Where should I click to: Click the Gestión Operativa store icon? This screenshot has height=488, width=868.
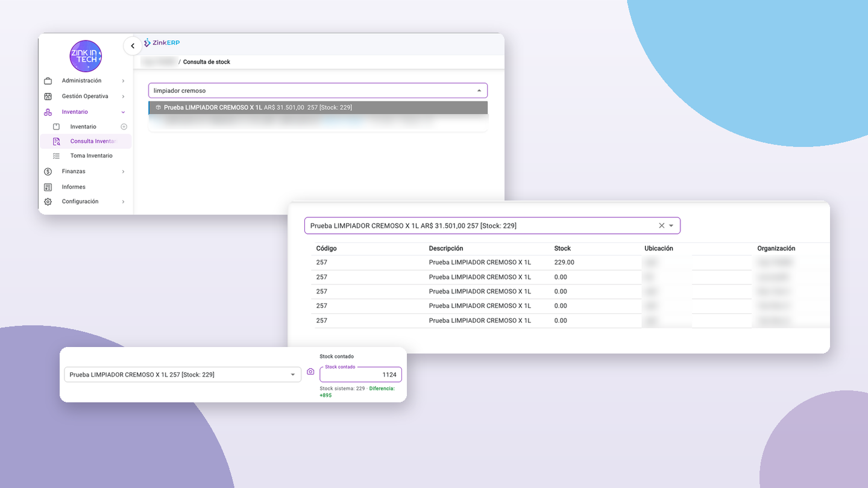coord(48,96)
